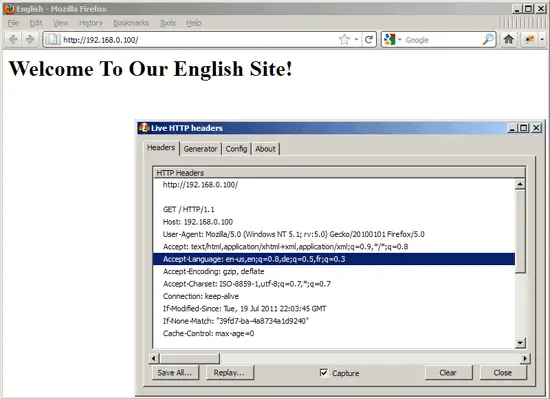The height and width of the screenshot is (399, 550).
Task: Select the Accept-Language header line
Action: [334, 259]
